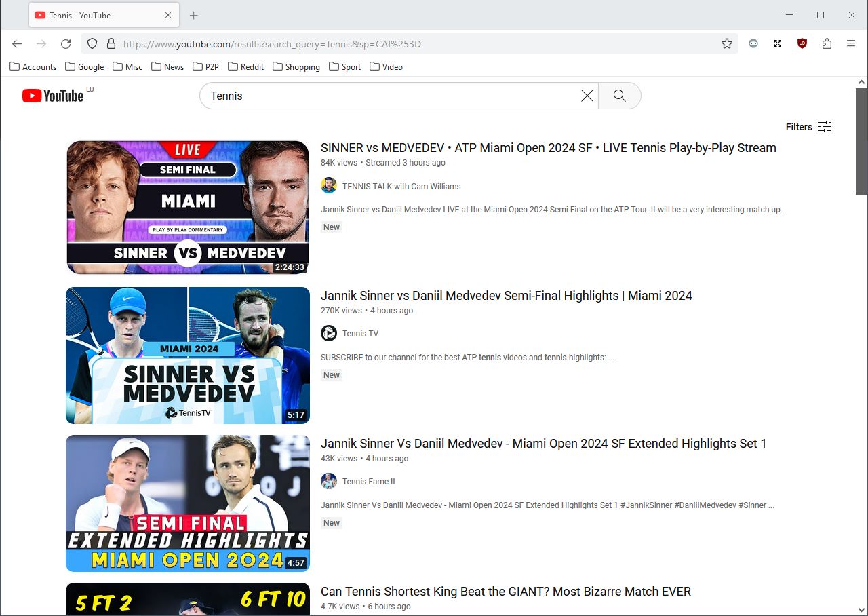Screen dimensions: 868x616
Task: Bookmark this page with the star
Action: pyautogui.click(x=727, y=44)
